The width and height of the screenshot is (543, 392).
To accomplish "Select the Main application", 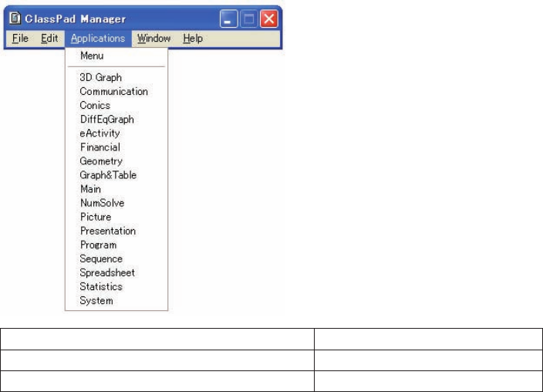I will [116, 189].
